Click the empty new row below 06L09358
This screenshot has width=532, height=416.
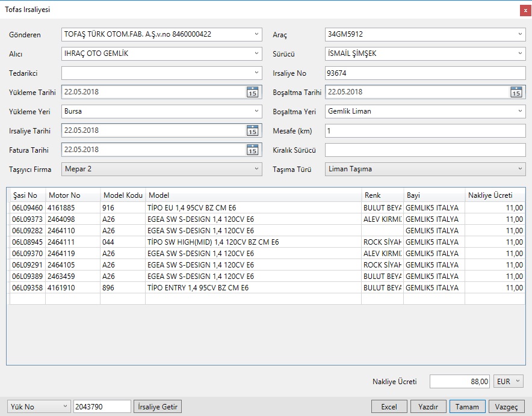pyautogui.click(x=268, y=299)
